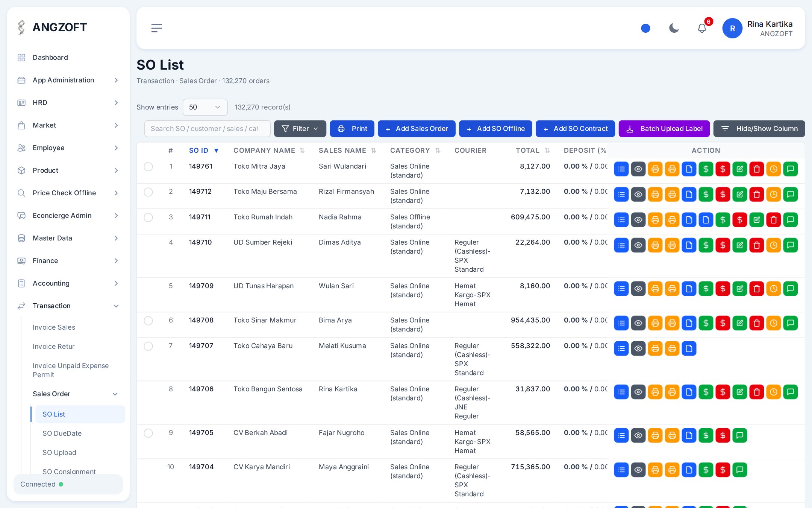Open SO Upload in sidebar
Viewport: 812px width, 508px height.
click(59, 453)
